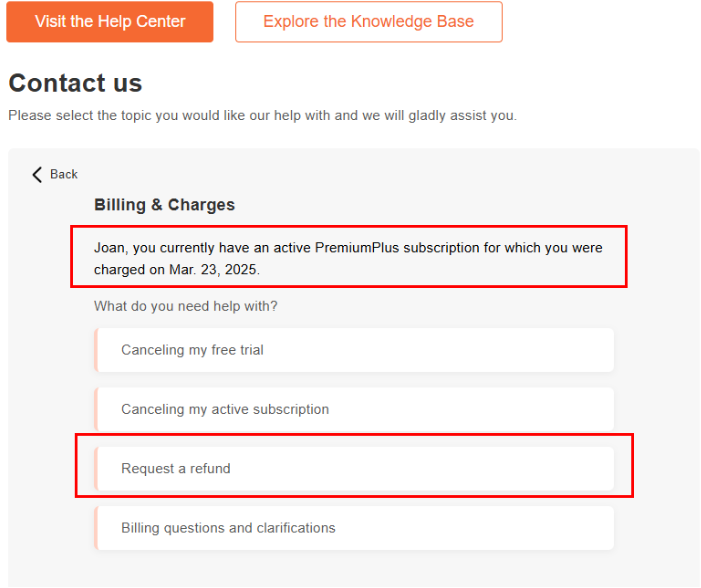This screenshot has height=588, width=701.
Task: Click the Billing & Charges section title
Action: point(164,205)
